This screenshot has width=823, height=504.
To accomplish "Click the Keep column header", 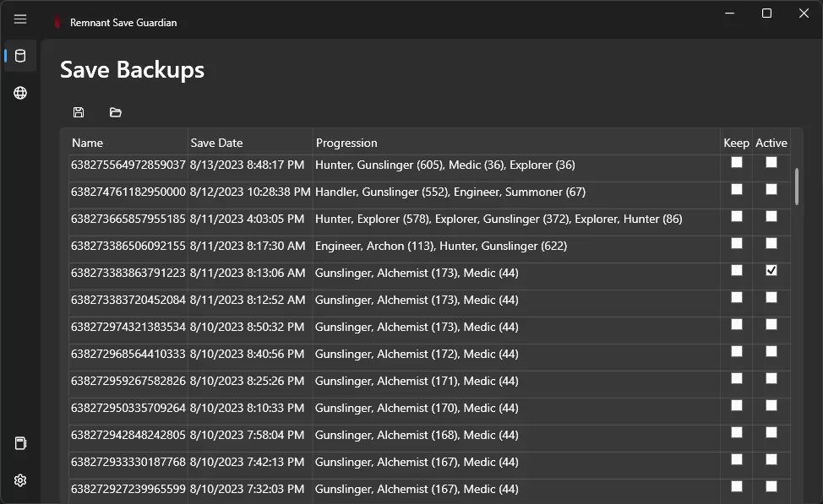I will point(736,143).
